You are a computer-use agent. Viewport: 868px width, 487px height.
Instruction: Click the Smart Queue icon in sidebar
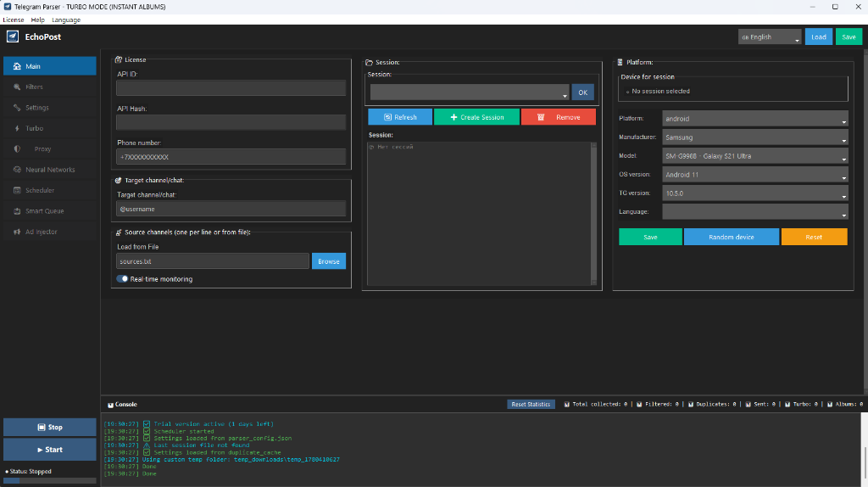click(x=17, y=211)
